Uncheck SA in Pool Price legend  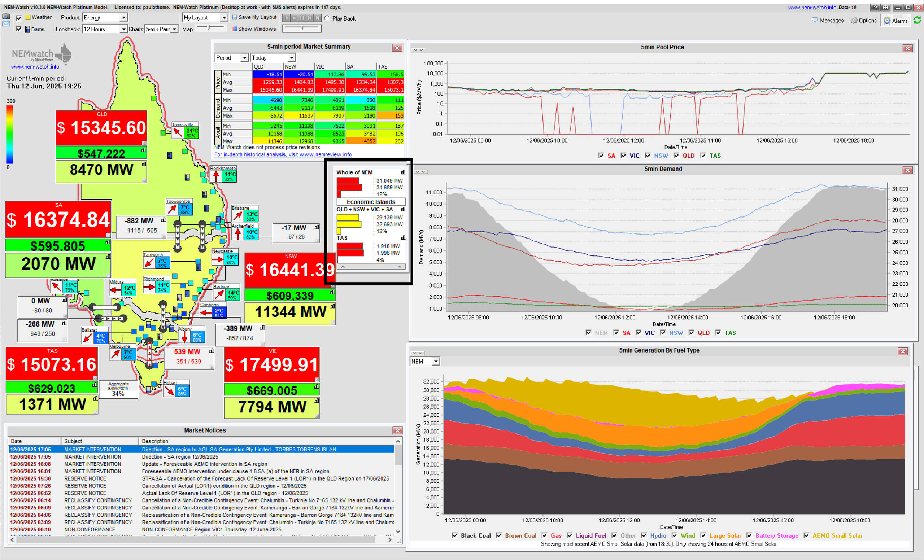(x=601, y=155)
